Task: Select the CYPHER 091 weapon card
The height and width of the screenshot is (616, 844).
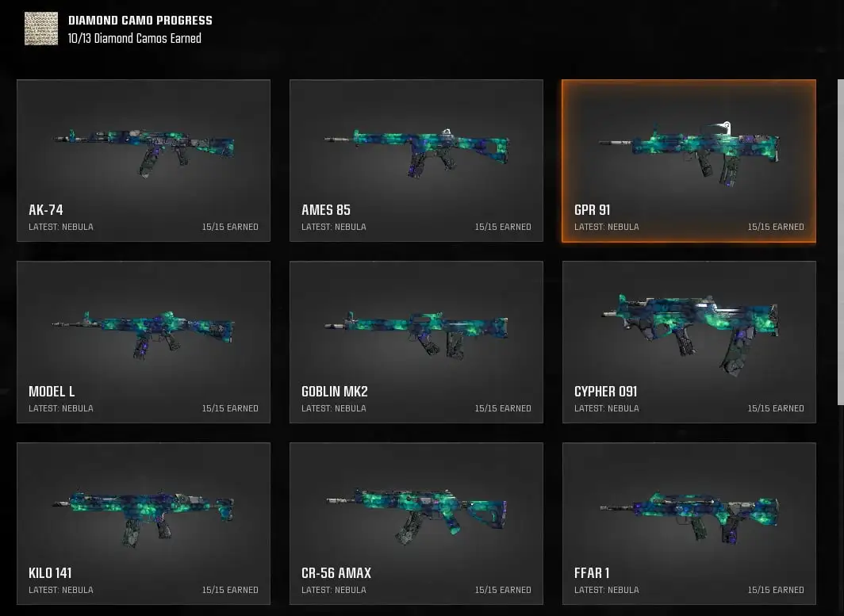Action: click(689, 342)
